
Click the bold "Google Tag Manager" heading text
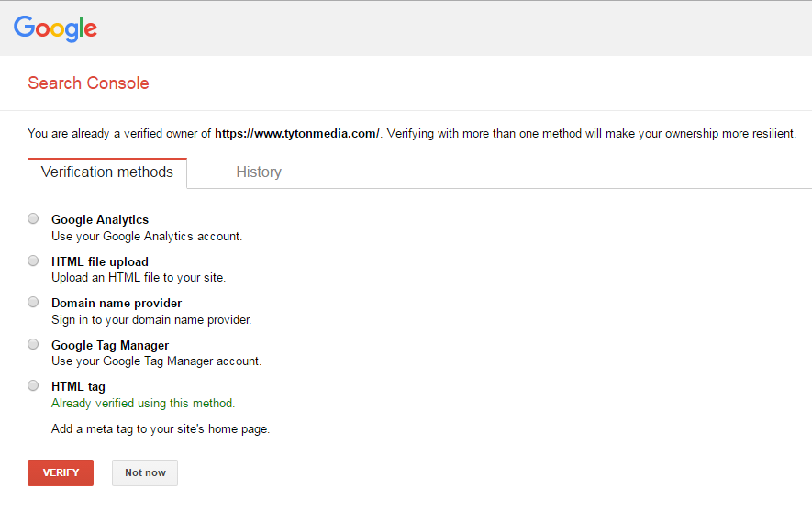pyautogui.click(x=110, y=346)
